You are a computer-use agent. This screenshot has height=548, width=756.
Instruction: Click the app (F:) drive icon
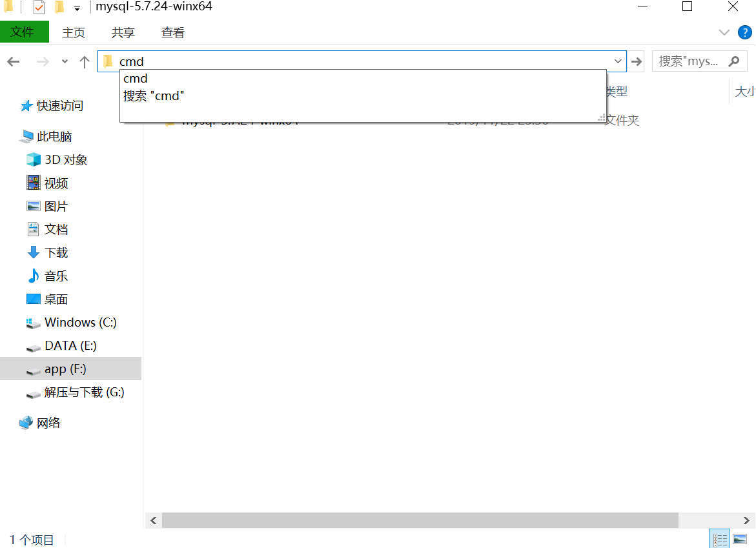34,371
